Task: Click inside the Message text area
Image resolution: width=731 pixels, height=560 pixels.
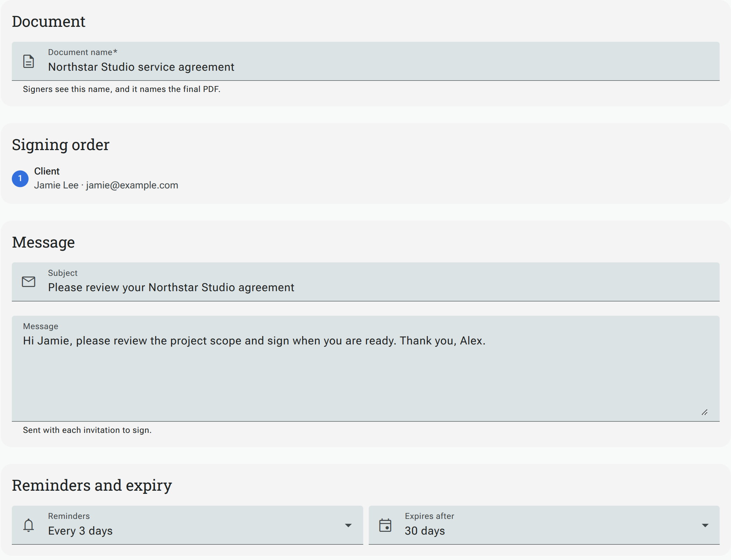Action: pos(365,369)
